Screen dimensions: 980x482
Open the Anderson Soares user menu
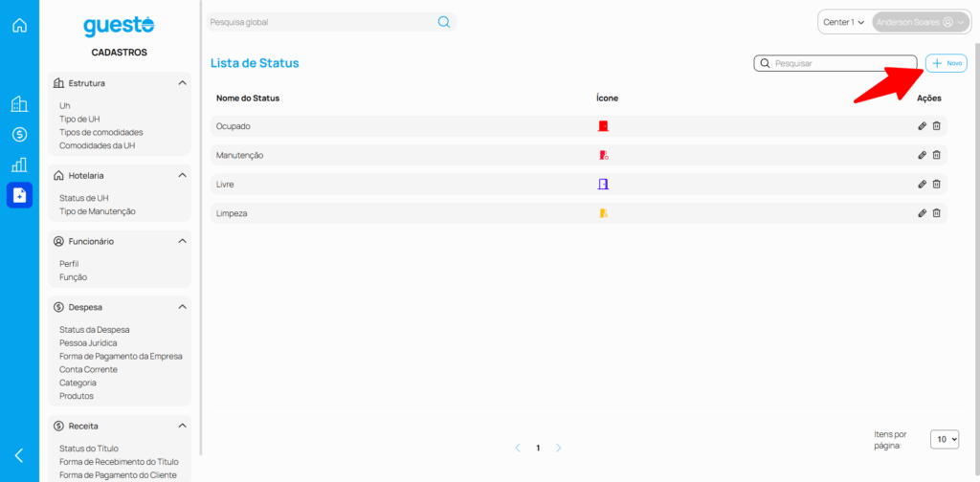(x=920, y=22)
